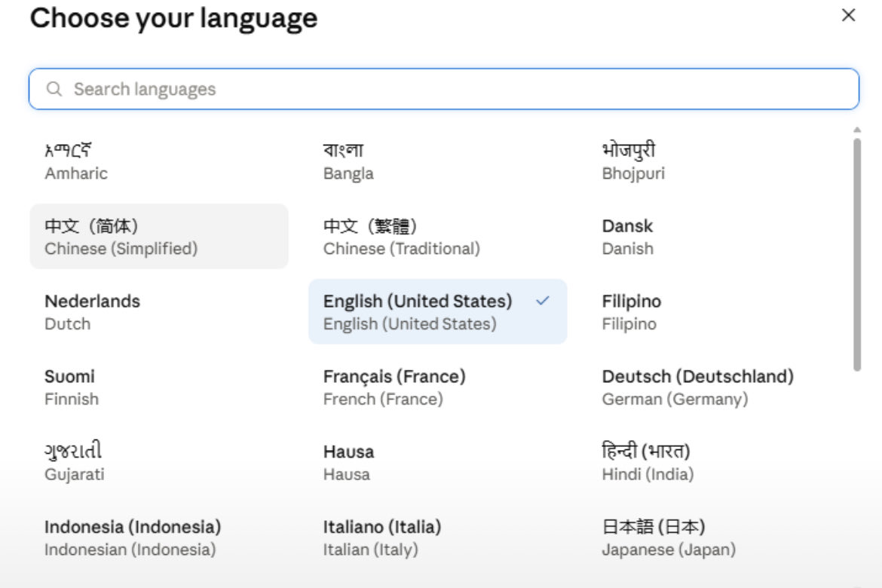Close the Choose your language dialog
The image size is (882, 588).
pos(848,15)
